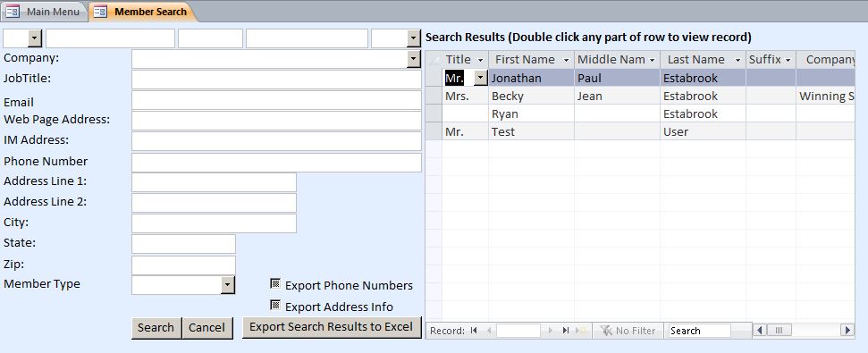The width and height of the screenshot is (868, 353).
Task: Click the Search box in record navigator
Action: pos(700,331)
